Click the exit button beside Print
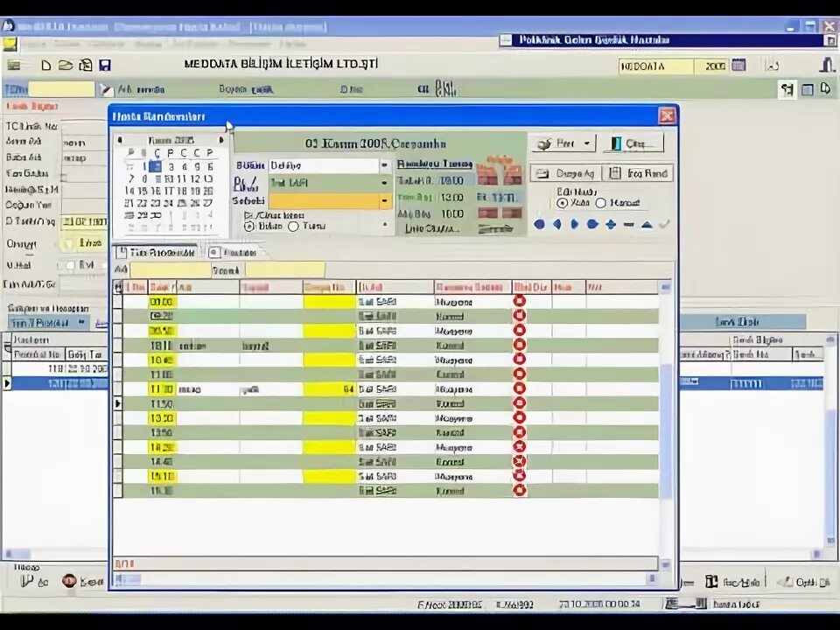Viewport: 840px width, 630px height. pyautogui.click(x=633, y=143)
